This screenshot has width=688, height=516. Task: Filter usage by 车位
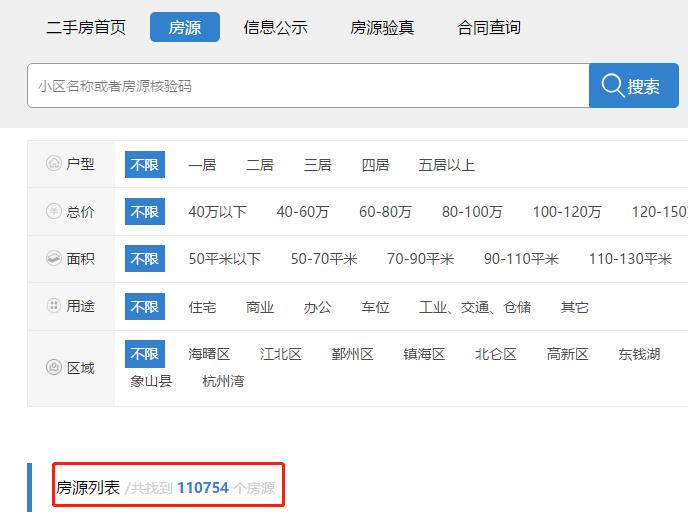point(375,307)
